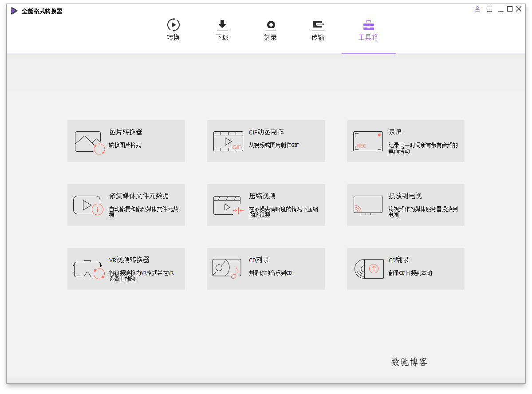
Task: Click the CD刻录 disc and note icon
Action: 226,268
